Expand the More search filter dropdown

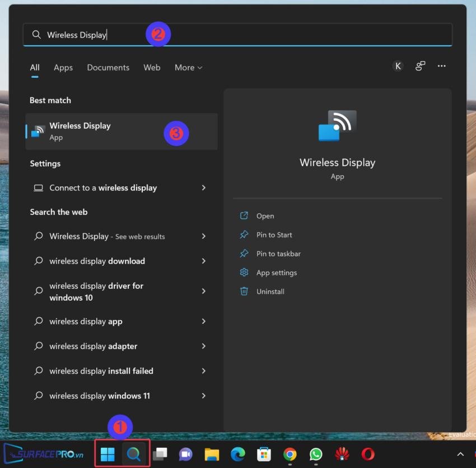coord(188,67)
